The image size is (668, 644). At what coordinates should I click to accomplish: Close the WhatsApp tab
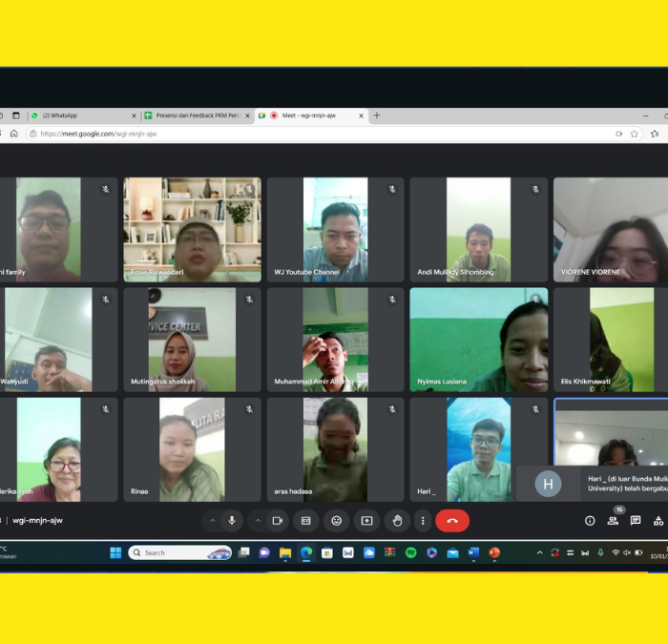click(134, 115)
